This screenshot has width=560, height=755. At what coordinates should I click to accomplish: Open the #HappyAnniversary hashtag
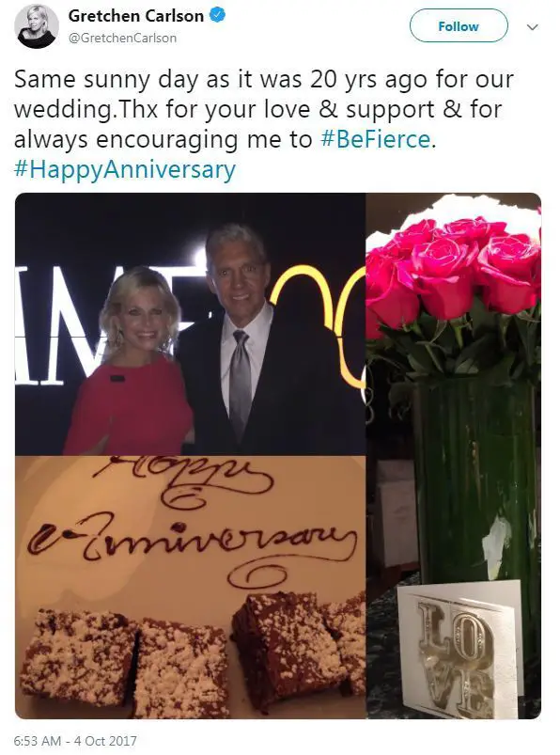[125, 170]
